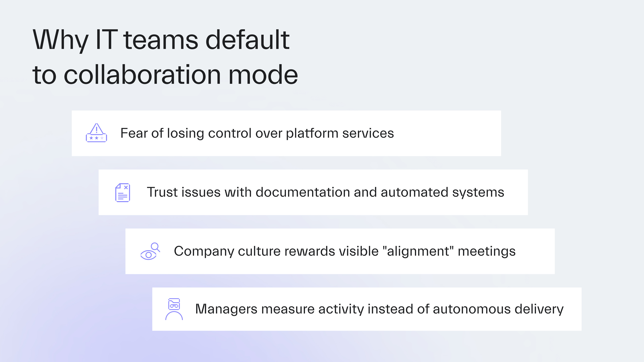Screen dimensions: 644x362
Task: Click the quoted word "alignment"
Action: (418, 251)
